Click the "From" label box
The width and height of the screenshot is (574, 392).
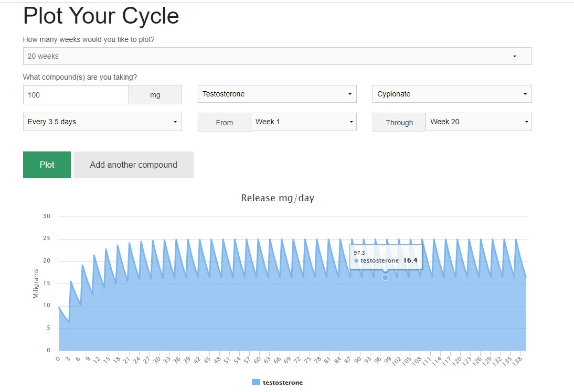[224, 123]
